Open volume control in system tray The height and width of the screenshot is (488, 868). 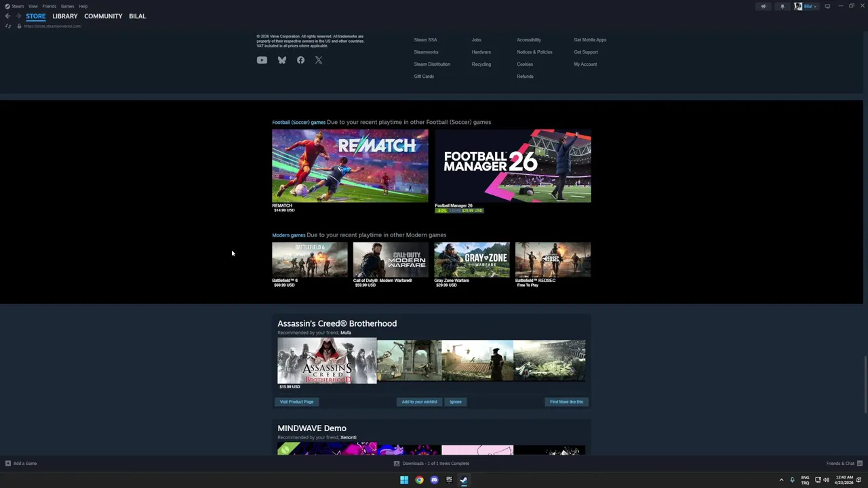826,480
